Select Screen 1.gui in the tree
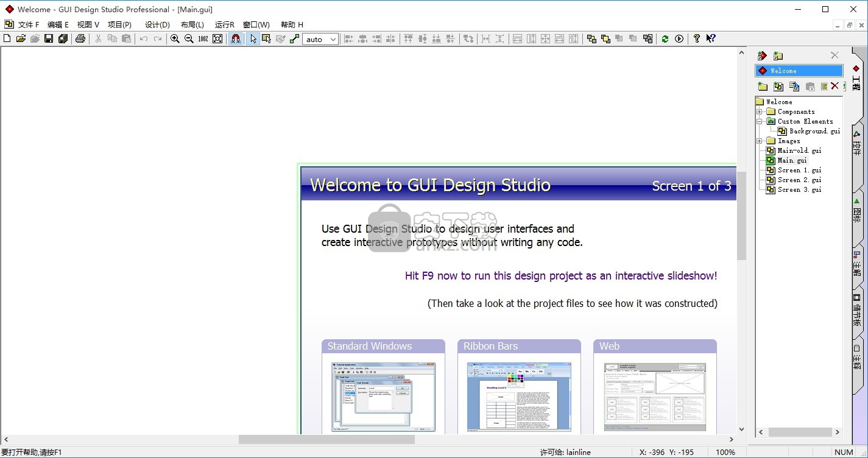 [799, 170]
